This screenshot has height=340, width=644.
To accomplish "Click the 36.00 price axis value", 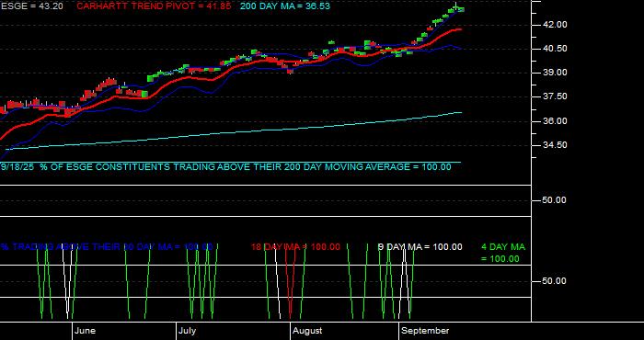I will coord(555,121).
